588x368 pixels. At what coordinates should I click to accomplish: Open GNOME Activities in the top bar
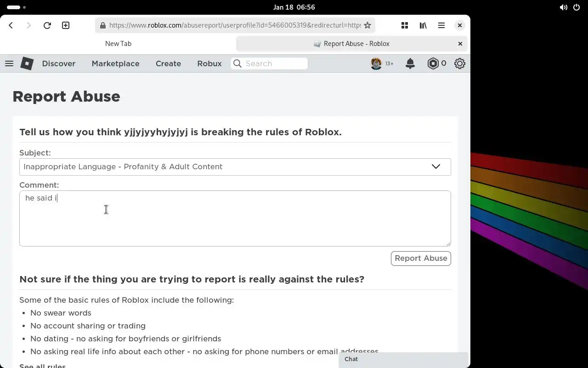tap(17, 7)
